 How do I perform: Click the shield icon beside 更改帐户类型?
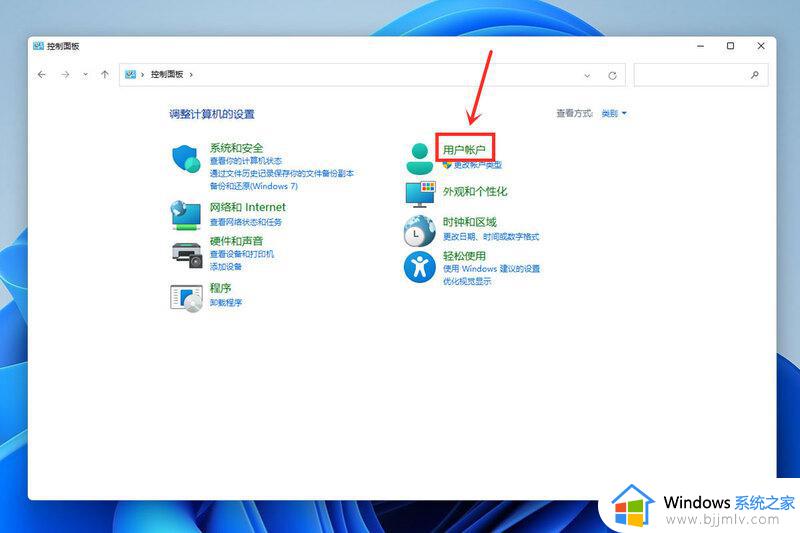tap(447, 165)
